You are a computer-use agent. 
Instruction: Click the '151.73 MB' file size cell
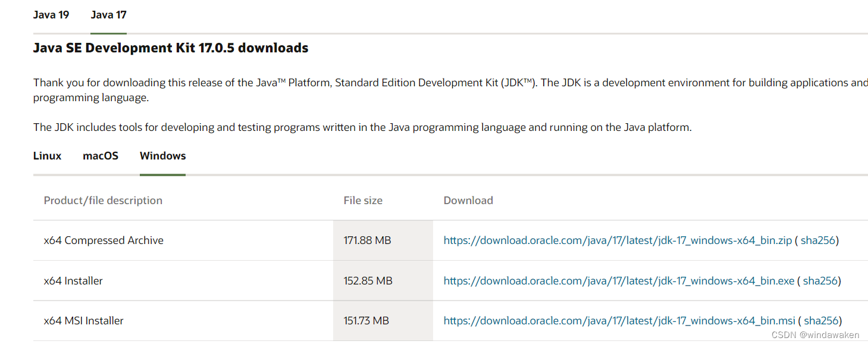coord(383,321)
